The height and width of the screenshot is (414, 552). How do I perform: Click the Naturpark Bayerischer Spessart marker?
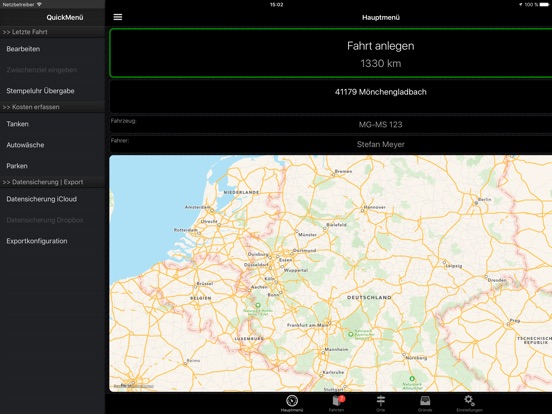350,334
